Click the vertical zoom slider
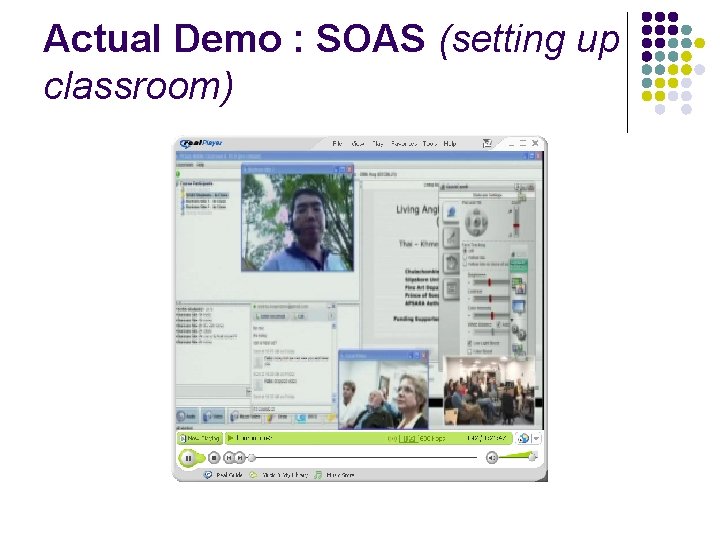The height and width of the screenshot is (540, 720). click(x=516, y=222)
